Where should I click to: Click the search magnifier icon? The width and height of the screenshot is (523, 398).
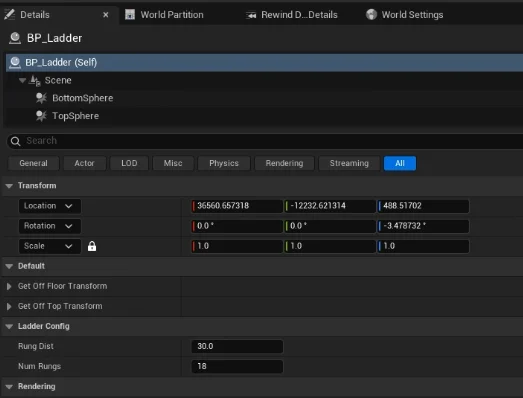[15, 141]
